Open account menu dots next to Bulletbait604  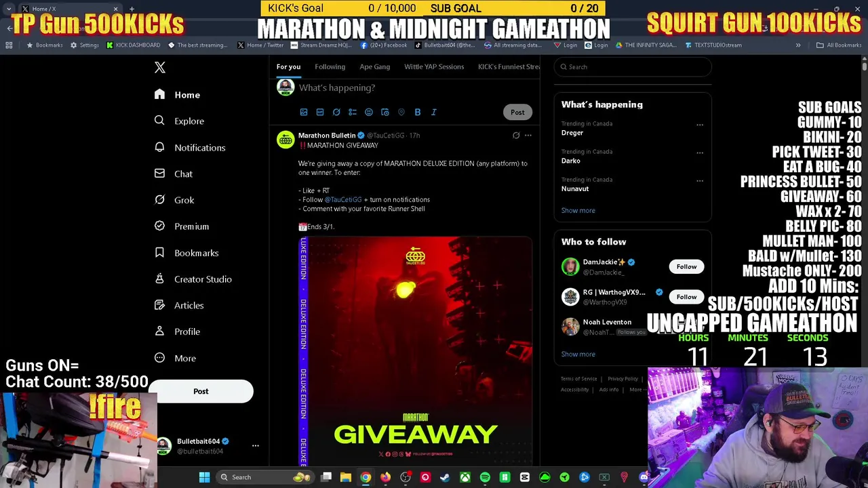[x=256, y=445]
